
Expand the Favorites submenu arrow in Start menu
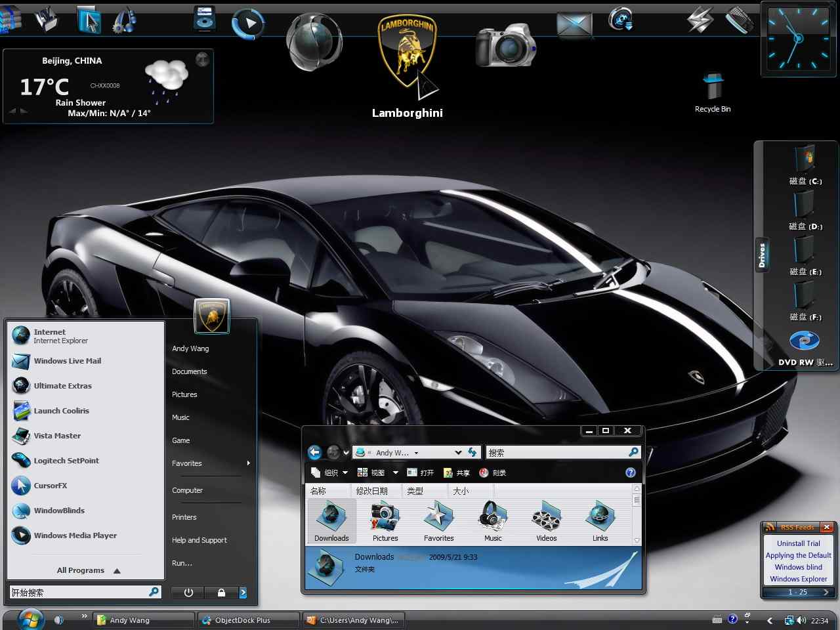coord(248,463)
